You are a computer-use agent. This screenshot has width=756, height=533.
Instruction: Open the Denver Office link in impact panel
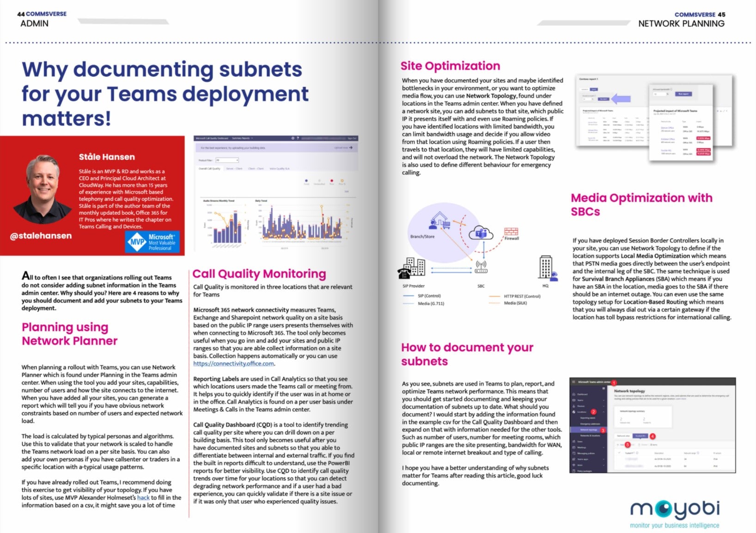pos(667,128)
